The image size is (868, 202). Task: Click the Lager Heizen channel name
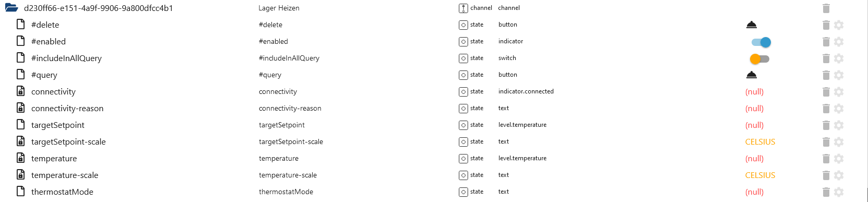click(x=279, y=8)
